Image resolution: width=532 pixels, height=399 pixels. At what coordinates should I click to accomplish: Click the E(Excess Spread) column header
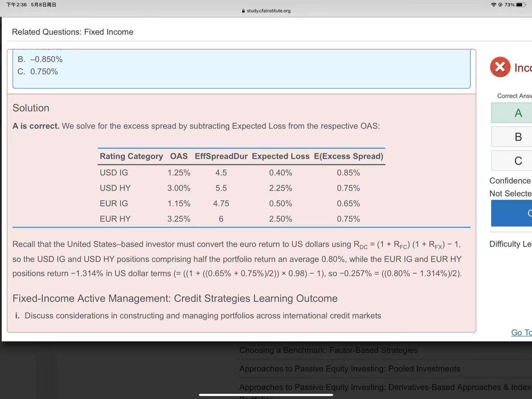349,156
